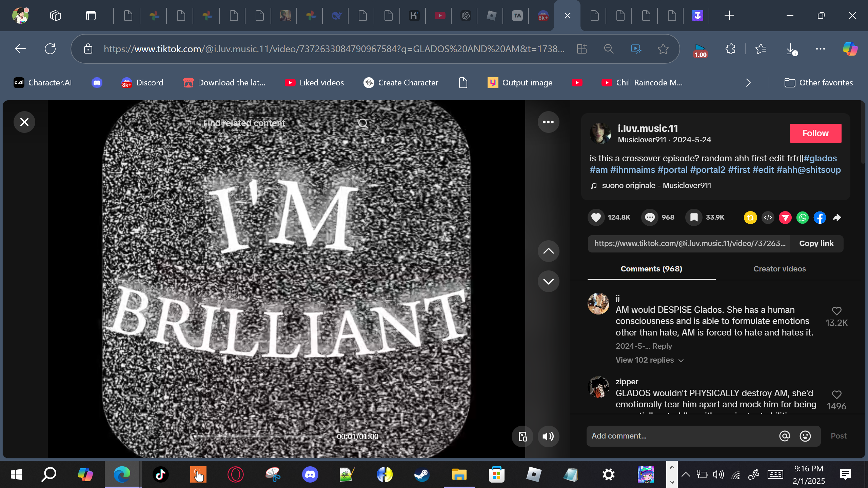Like jj's comment with heart
Viewport: 868px width, 488px height.
(x=836, y=311)
